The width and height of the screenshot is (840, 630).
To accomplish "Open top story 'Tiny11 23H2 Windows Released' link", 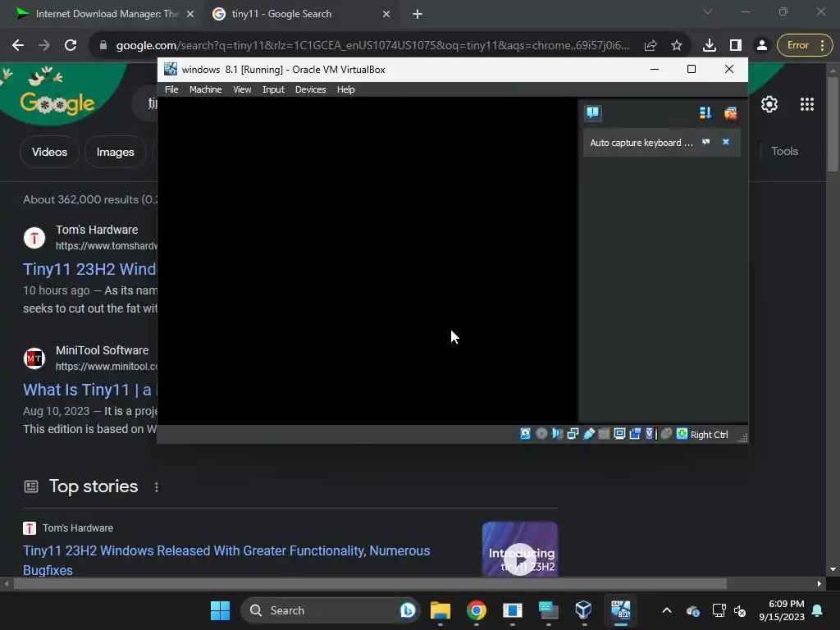I will click(x=226, y=560).
